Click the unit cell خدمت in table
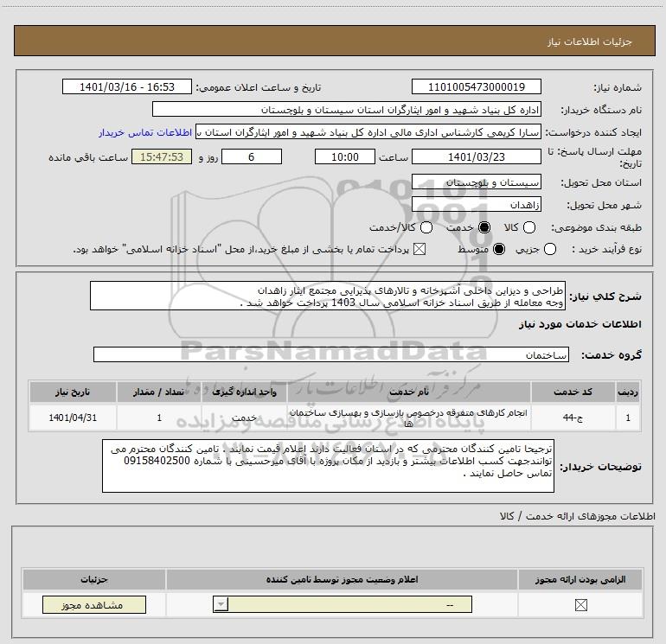 coord(244,418)
